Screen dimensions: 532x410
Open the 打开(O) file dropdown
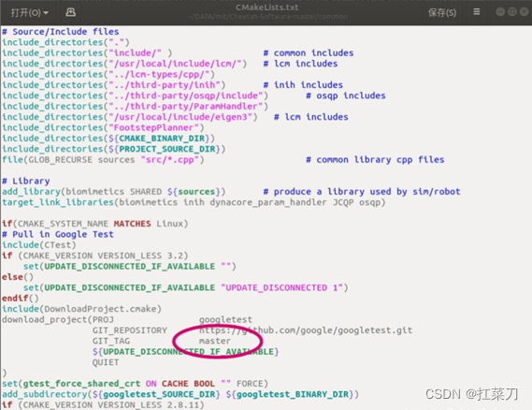(30, 12)
